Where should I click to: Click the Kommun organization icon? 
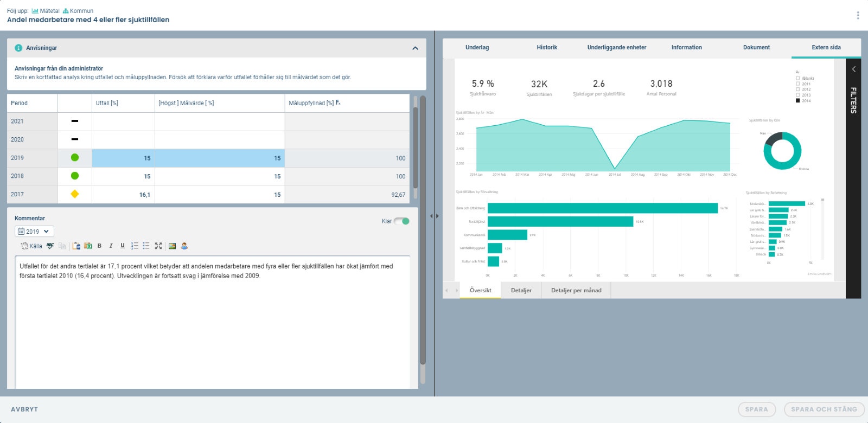66,11
